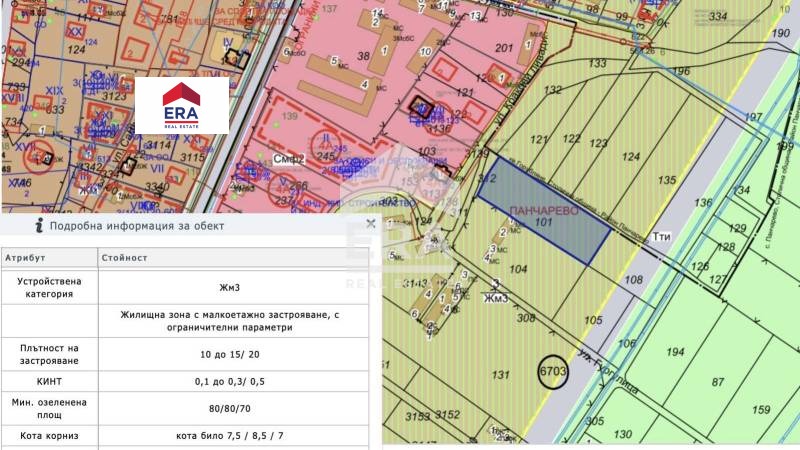Select the КИНТ attribute row

pyautogui.click(x=186, y=382)
